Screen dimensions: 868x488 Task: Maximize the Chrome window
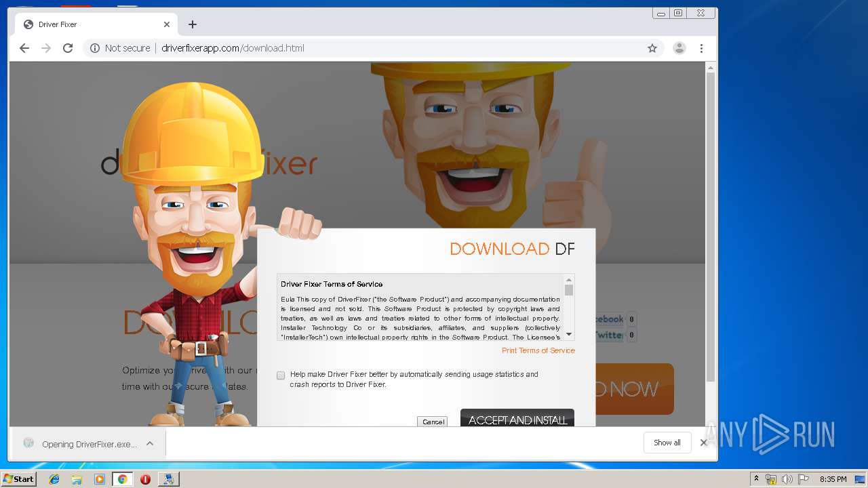pos(678,13)
